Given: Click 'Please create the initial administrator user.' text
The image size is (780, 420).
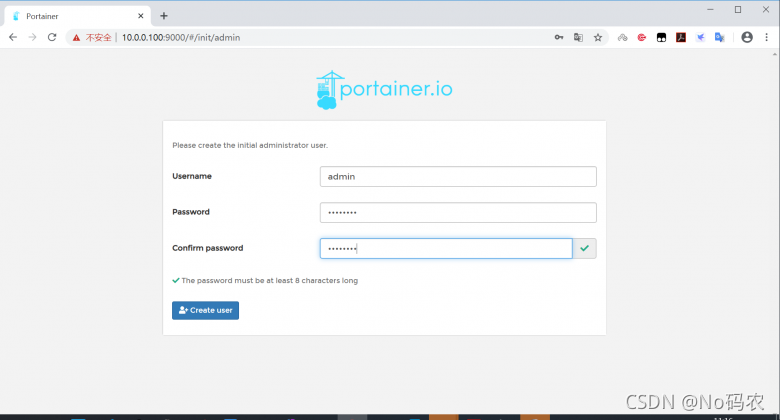Looking at the screenshot, I should pyautogui.click(x=250, y=145).
